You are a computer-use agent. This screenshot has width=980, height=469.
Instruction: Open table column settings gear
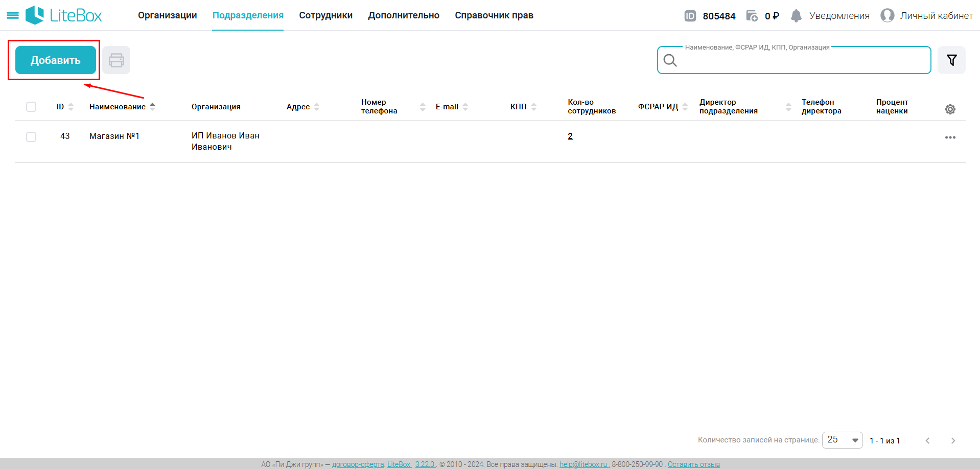[x=950, y=109]
